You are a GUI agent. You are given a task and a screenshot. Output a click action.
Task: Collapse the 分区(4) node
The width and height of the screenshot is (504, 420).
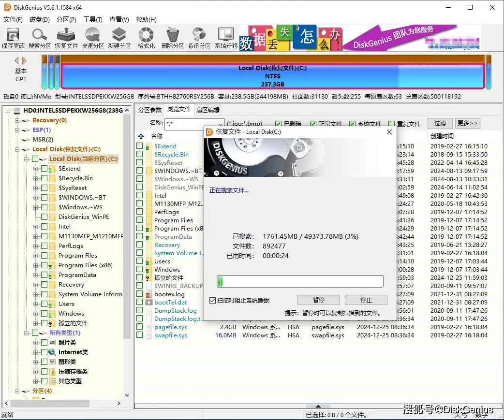(17, 391)
